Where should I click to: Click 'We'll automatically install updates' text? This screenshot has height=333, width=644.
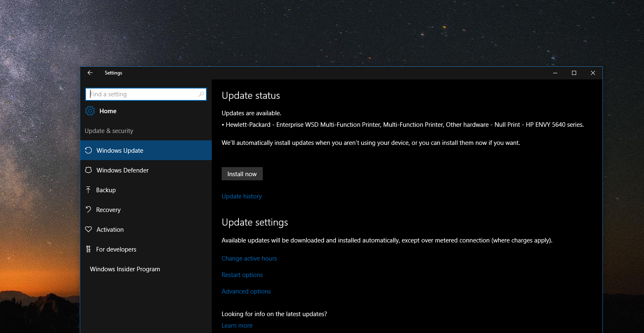point(371,143)
